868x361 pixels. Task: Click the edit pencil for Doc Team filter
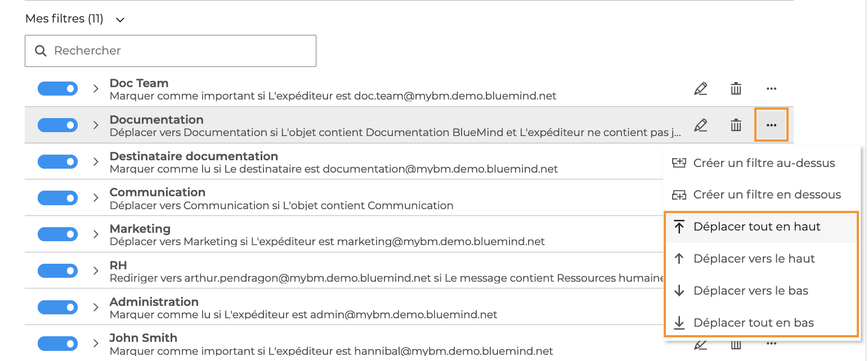click(700, 89)
